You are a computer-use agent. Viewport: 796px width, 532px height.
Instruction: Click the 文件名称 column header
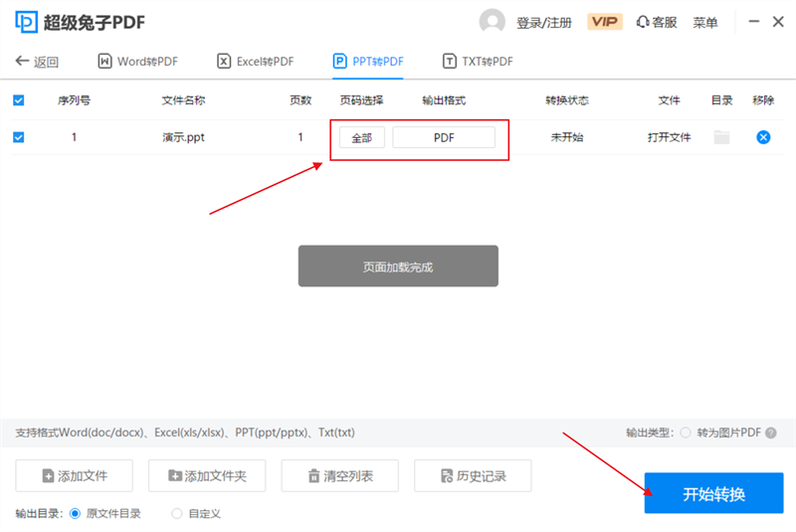(x=183, y=100)
